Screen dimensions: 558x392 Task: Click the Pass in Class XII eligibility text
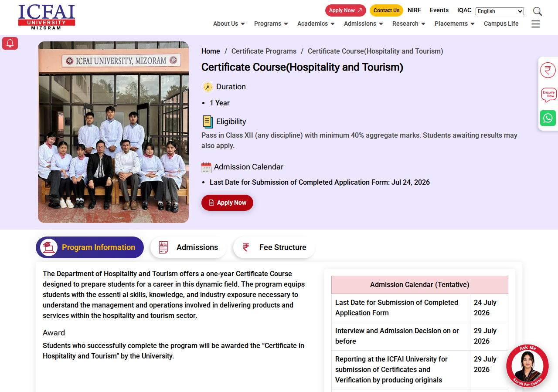pos(359,140)
